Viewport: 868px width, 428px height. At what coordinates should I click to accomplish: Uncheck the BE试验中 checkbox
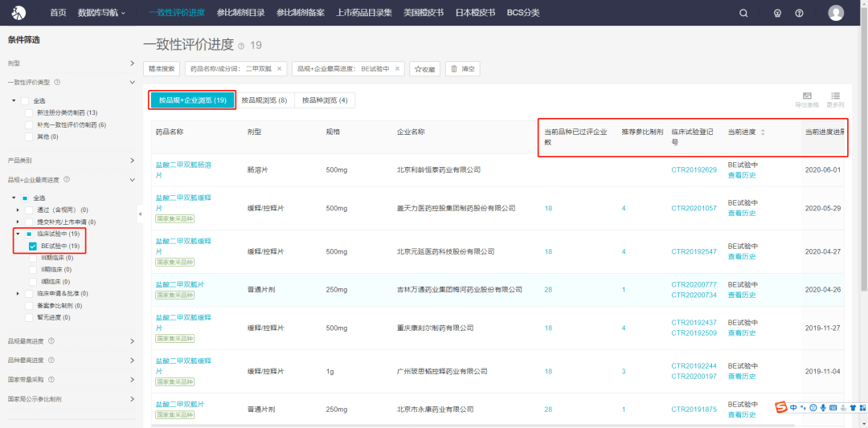[32, 246]
